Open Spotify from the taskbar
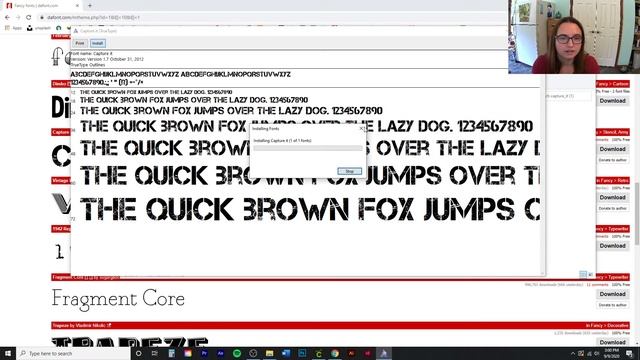Screen dimensions: 640x360 click(x=237, y=353)
